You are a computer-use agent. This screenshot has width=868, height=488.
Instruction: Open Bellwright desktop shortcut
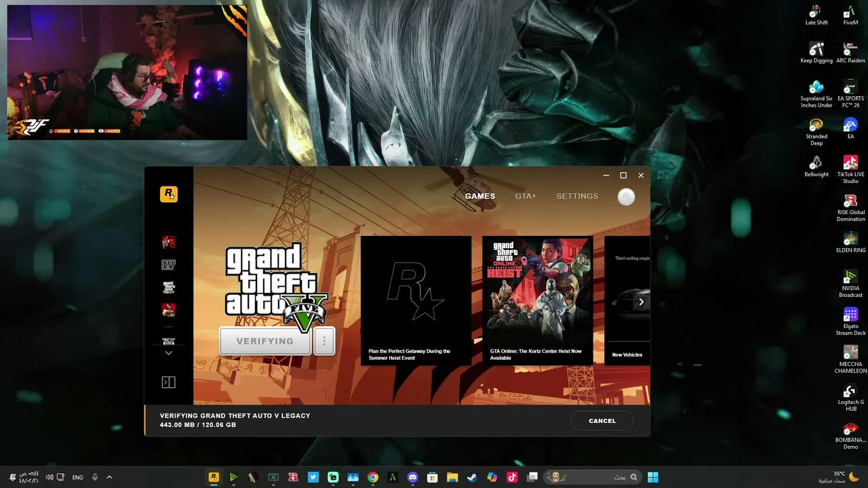pos(816,167)
